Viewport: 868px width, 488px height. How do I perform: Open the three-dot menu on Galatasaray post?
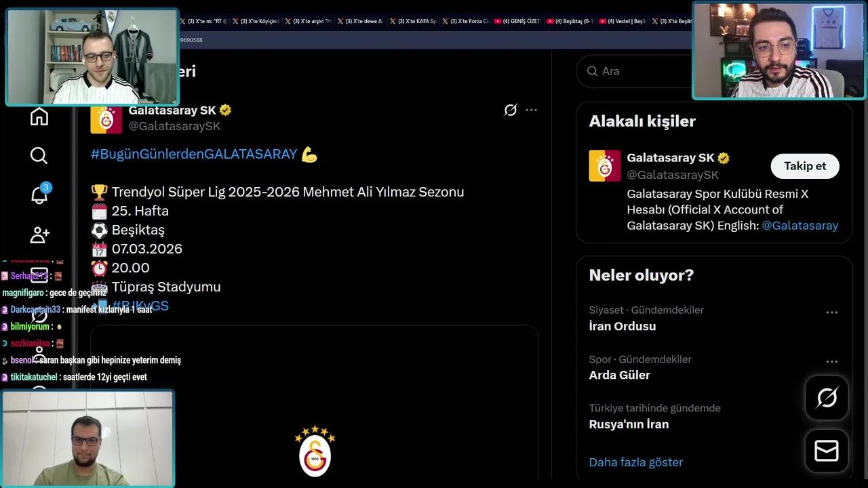pyautogui.click(x=531, y=110)
